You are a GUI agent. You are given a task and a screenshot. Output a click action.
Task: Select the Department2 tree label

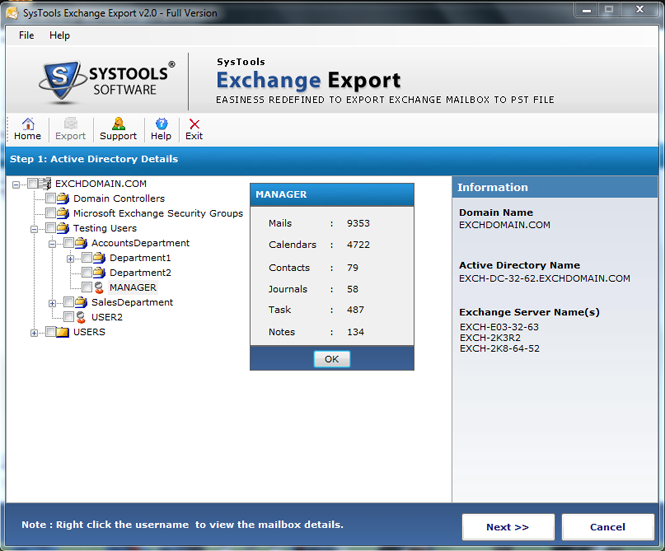(x=140, y=273)
